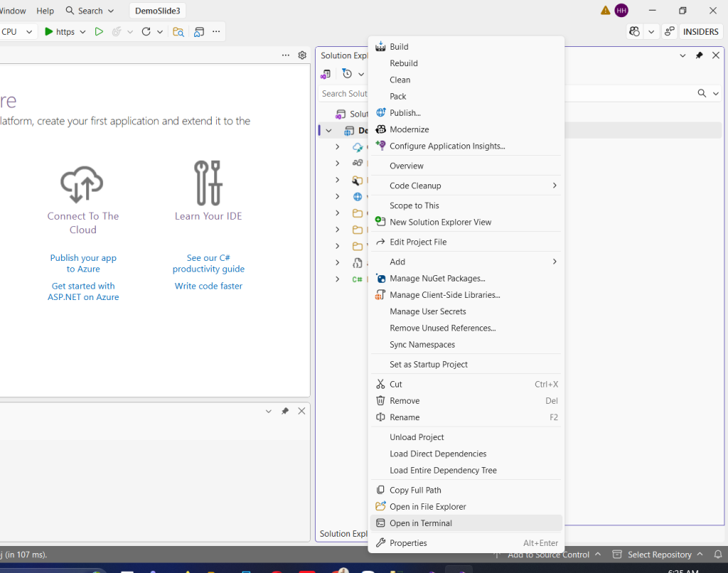
Task: Click the Learn Your IDE tools icon
Action: 208,183
